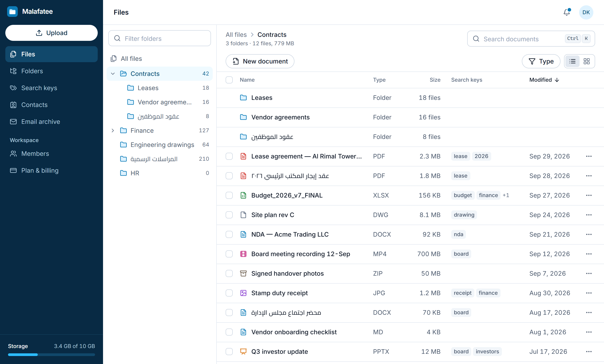Sort by the Modified column
Image resolution: width=604 pixels, height=364 pixels.
click(544, 80)
